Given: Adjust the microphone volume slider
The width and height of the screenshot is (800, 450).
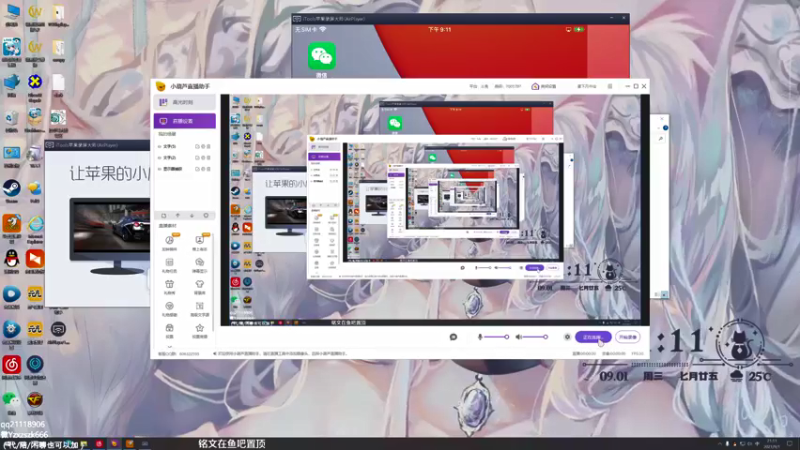Looking at the screenshot, I should [x=496, y=337].
